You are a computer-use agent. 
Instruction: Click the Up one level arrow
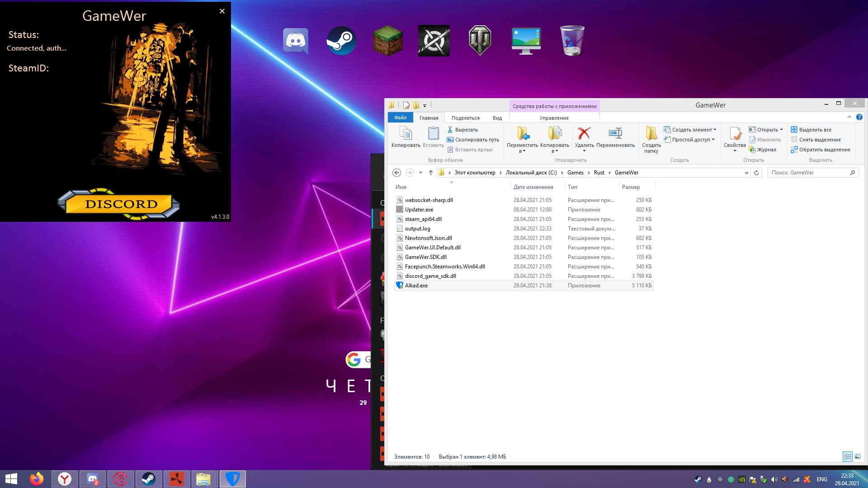pyautogui.click(x=431, y=173)
